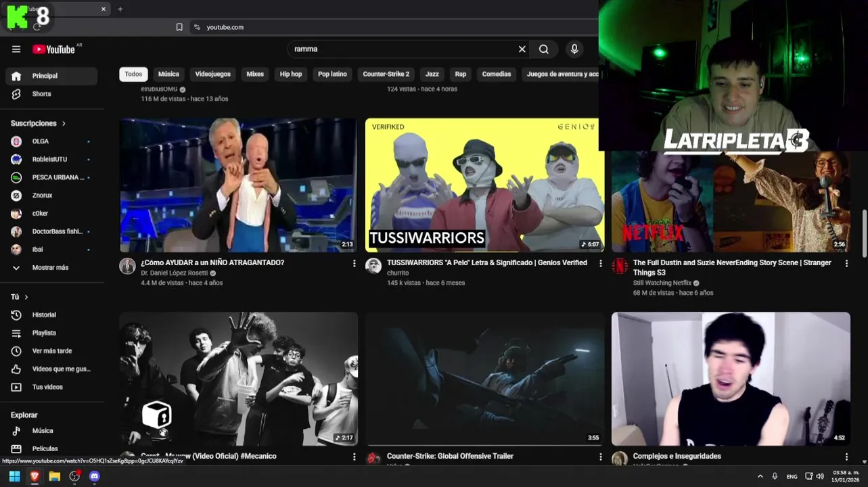Play the Counter-Strike trailer thumbnail
Screen dimensions: 868x487
point(484,378)
